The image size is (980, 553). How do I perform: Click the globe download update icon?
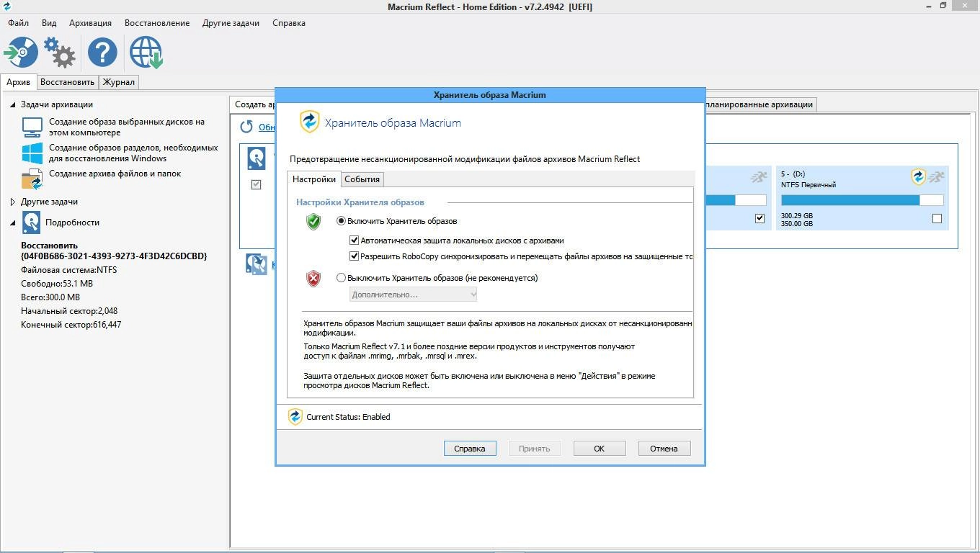pos(146,53)
